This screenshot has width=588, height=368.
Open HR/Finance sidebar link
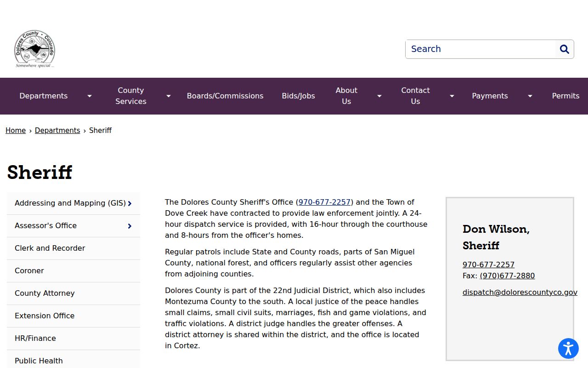(x=73, y=339)
